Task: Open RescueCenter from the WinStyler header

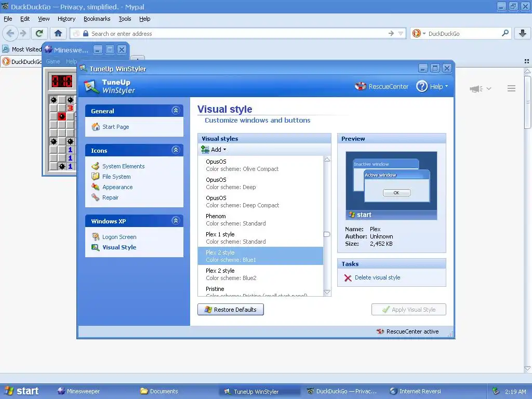Action: (381, 87)
